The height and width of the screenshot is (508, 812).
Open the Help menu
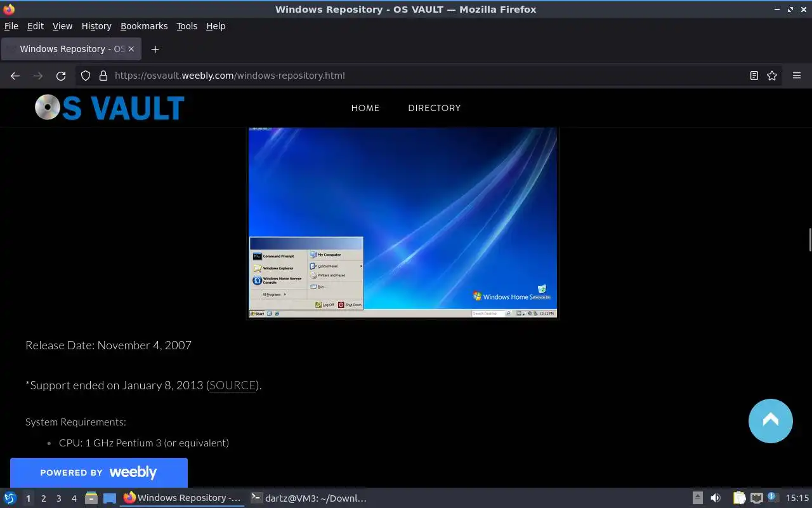(216, 26)
